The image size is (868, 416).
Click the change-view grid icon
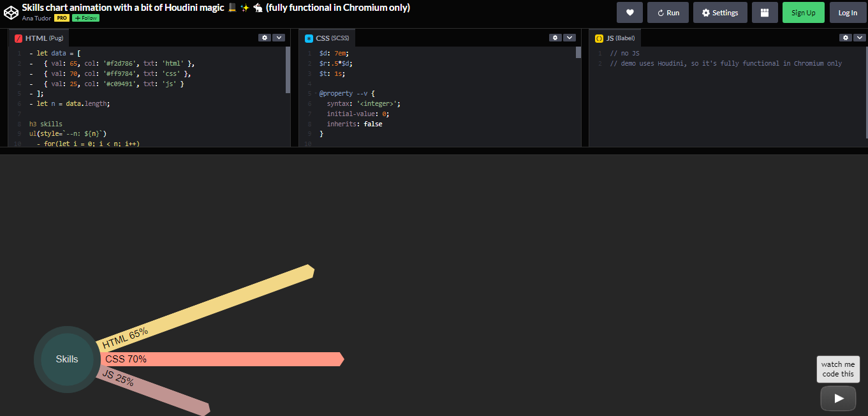coord(765,12)
